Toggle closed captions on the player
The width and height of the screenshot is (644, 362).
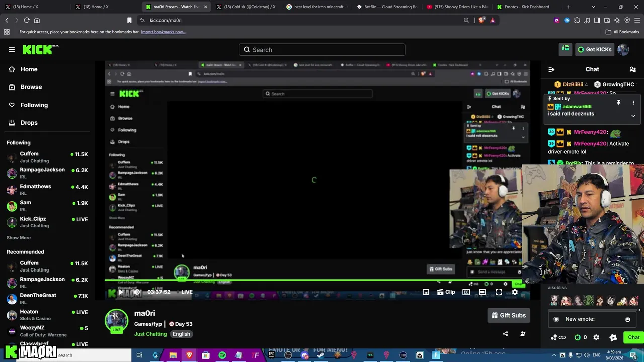pyautogui.click(x=466, y=292)
